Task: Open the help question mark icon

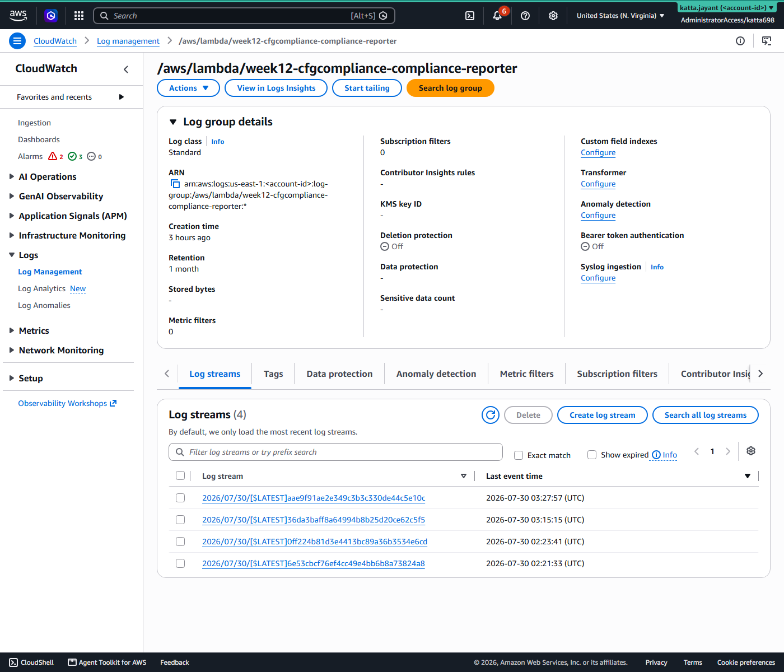Action: (x=525, y=16)
